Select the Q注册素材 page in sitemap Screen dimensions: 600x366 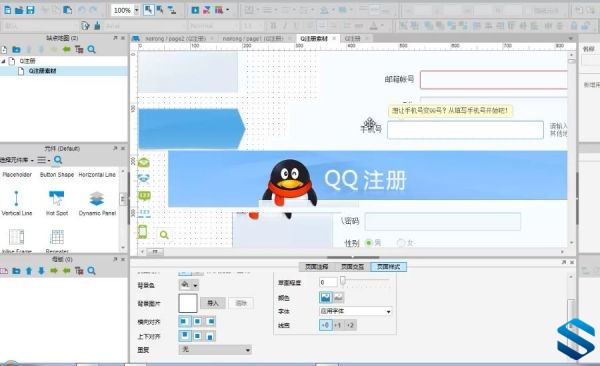pos(42,71)
